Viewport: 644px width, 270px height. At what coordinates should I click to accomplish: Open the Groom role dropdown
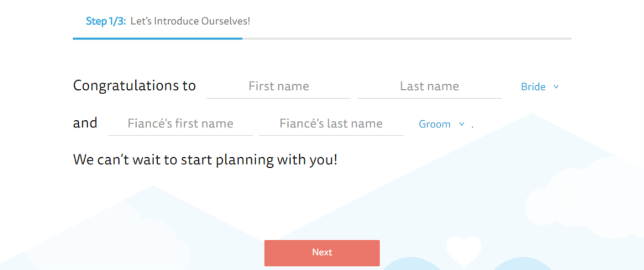pyautogui.click(x=442, y=124)
